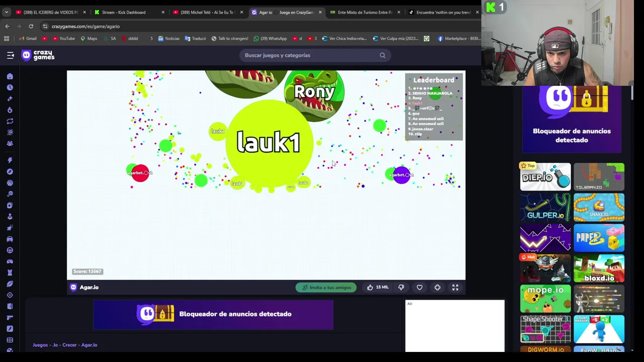Open action lightning bolt category in sidebar
This screenshot has width=644, height=362.
pyautogui.click(x=10, y=160)
